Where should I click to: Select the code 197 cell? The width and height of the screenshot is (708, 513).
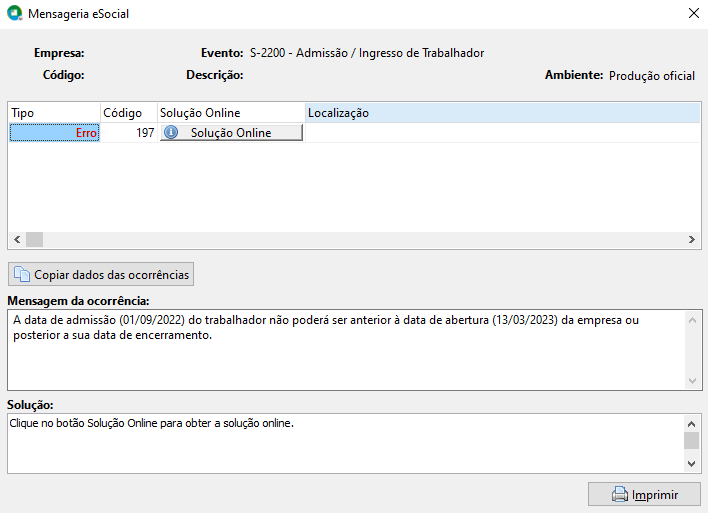point(128,133)
